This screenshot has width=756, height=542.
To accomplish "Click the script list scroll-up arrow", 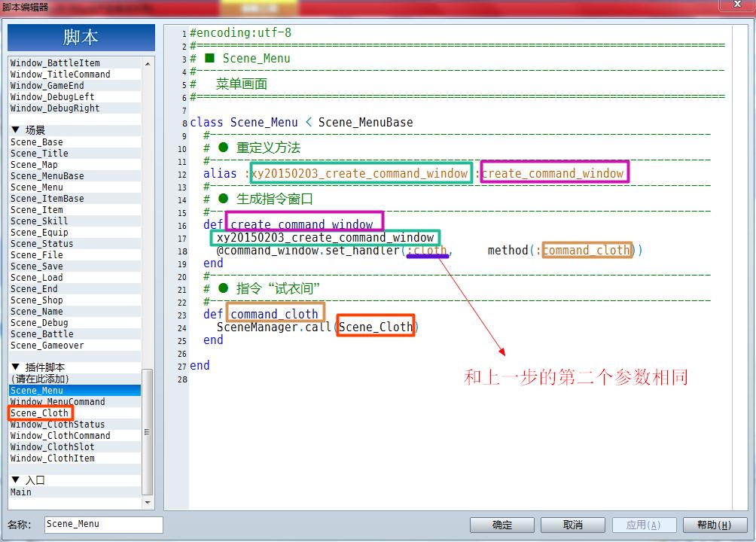I will [148, 64].
